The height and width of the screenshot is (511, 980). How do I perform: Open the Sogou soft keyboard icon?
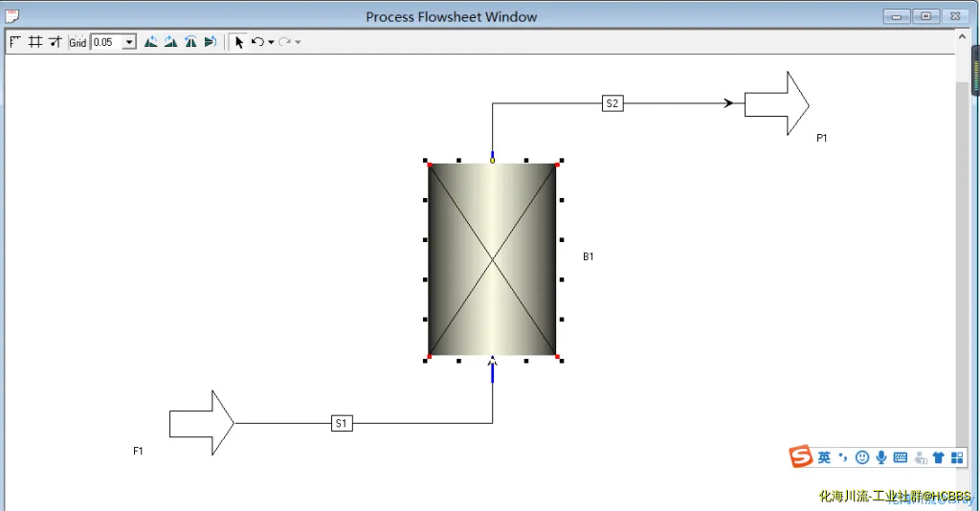900,458
